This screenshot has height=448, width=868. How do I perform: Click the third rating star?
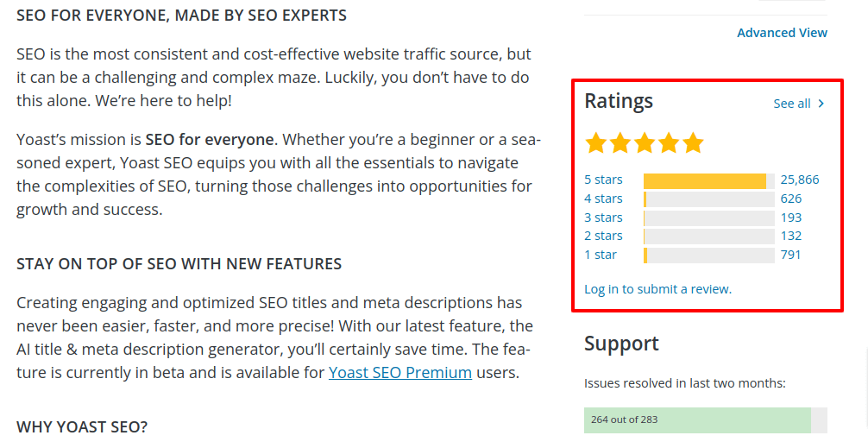(645, 143)
